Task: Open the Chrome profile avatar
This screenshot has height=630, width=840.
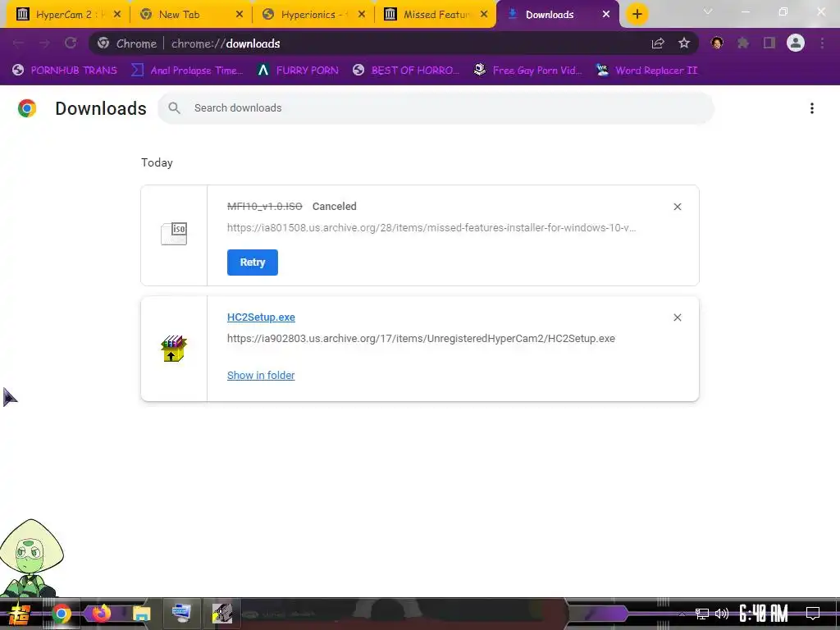Action: [796, 43]
